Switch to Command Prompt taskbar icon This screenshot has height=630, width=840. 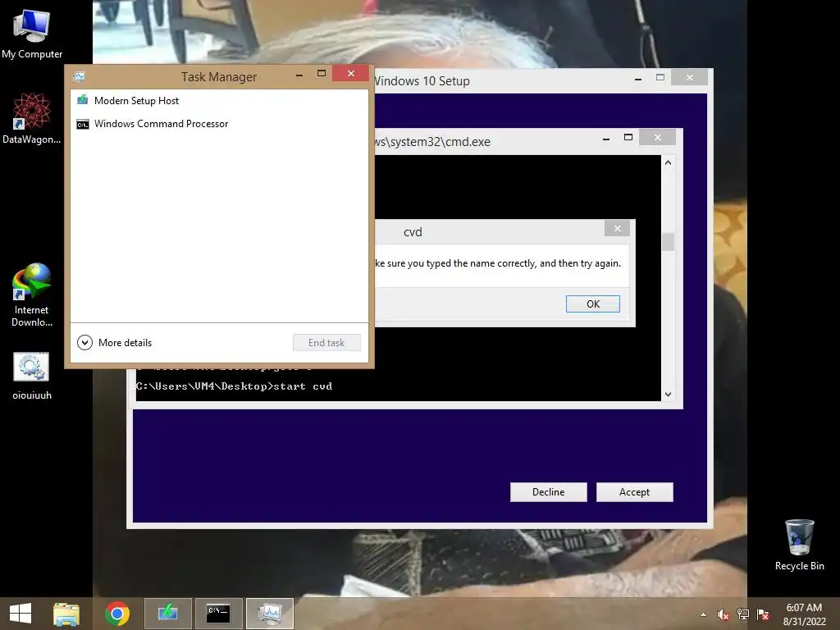click(x=218, y=614)
